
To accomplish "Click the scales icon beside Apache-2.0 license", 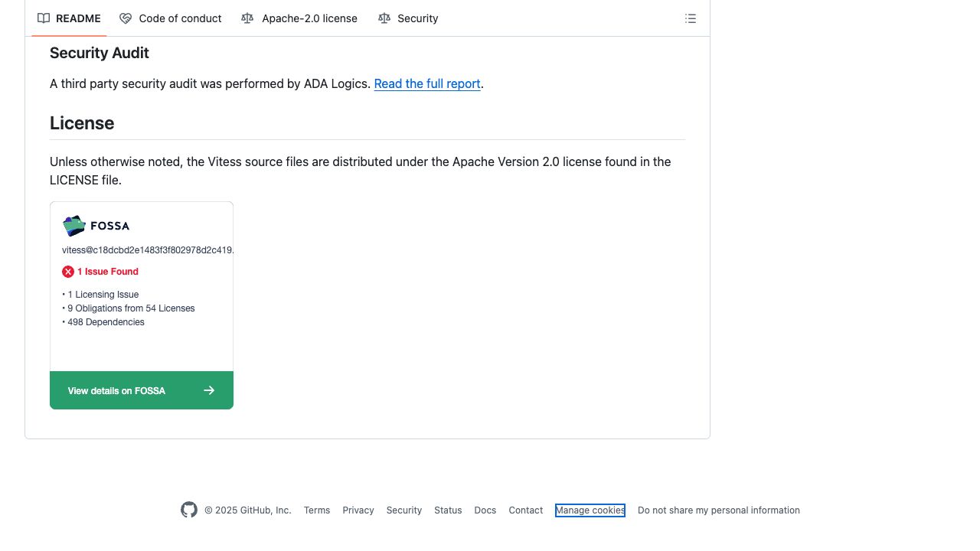I will pyautogui.click(x=247, y=18).
